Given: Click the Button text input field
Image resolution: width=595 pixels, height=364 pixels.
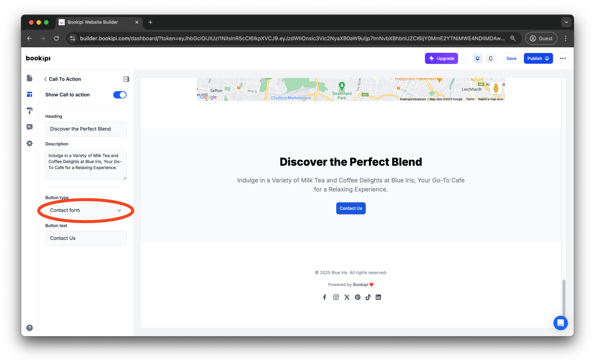Looking at the screenshot, I should coord(86,238).
